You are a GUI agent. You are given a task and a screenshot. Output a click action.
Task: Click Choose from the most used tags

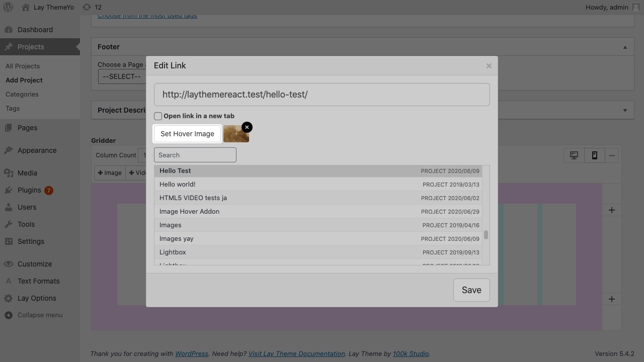coord(147,16)
